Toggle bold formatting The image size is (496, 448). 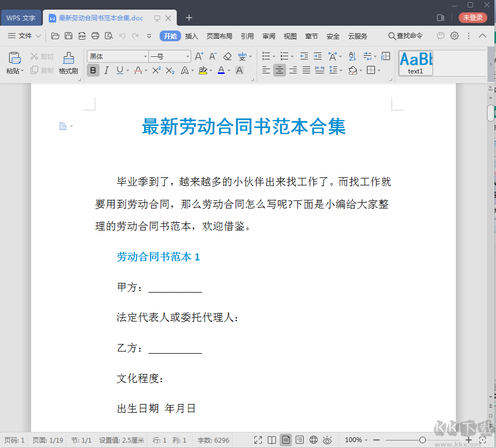click(x=93, y=70)
